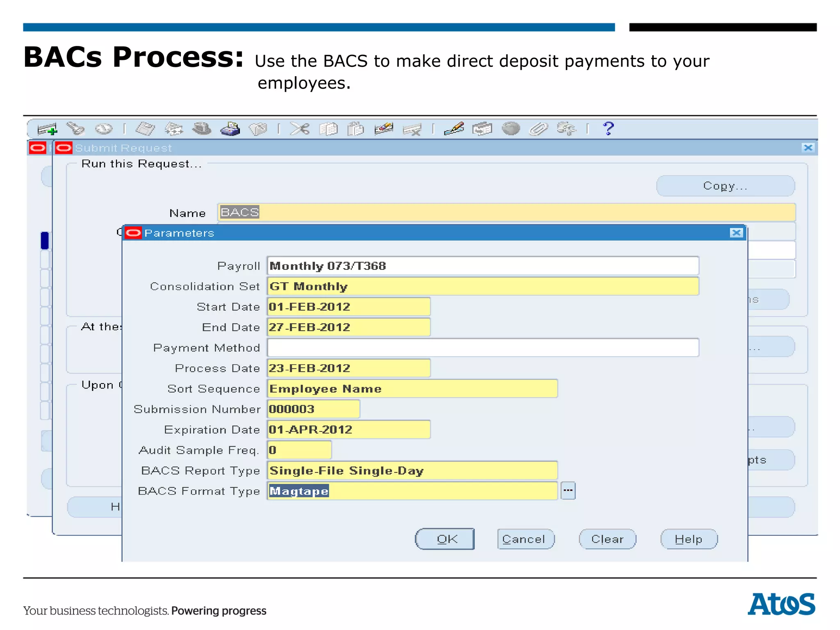The height and width of the screenshot is (630, 840).
Task: Click the BACS Report Type field
Action: click(x=412, y=471)
